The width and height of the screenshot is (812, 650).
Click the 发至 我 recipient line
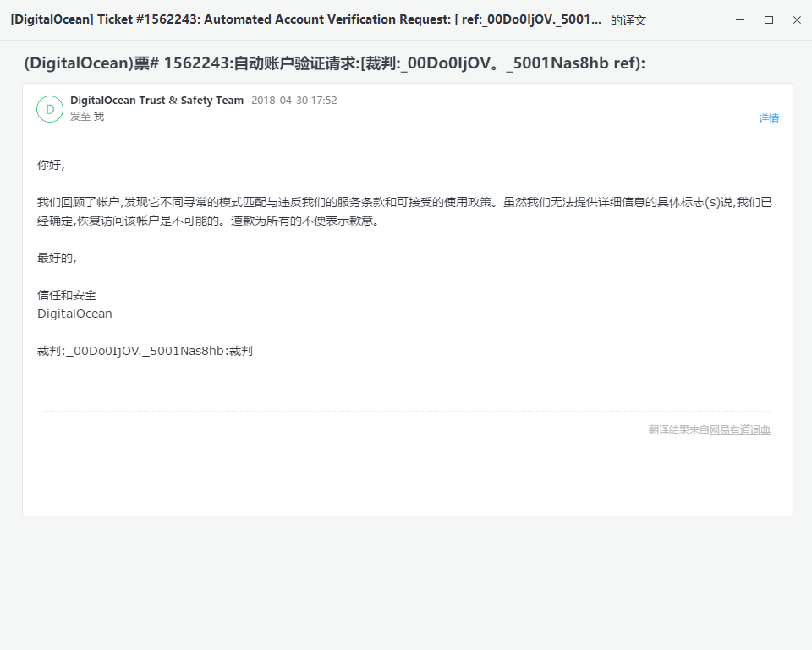(87, 117)
